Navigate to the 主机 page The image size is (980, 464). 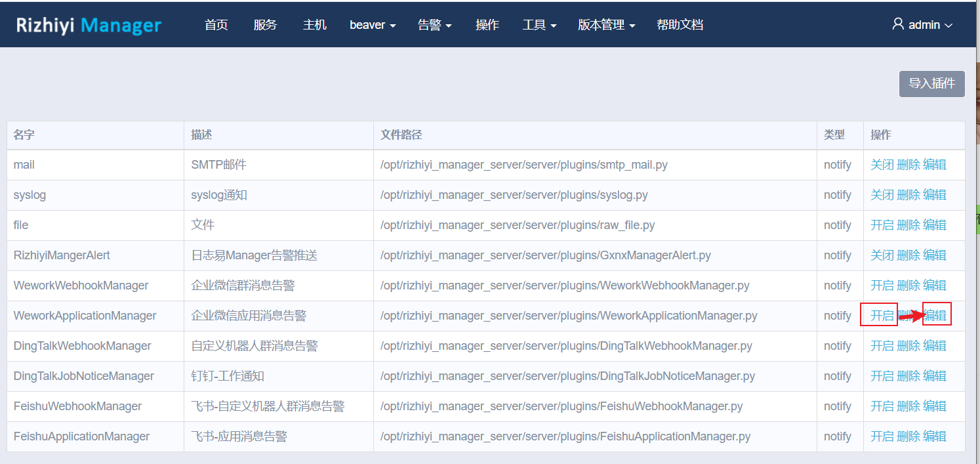314,24
